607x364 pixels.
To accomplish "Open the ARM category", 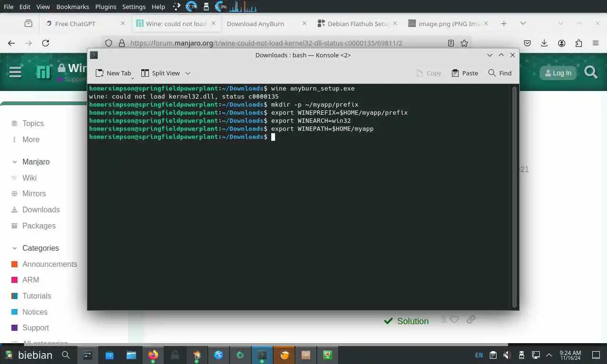I will pos(31,280).
